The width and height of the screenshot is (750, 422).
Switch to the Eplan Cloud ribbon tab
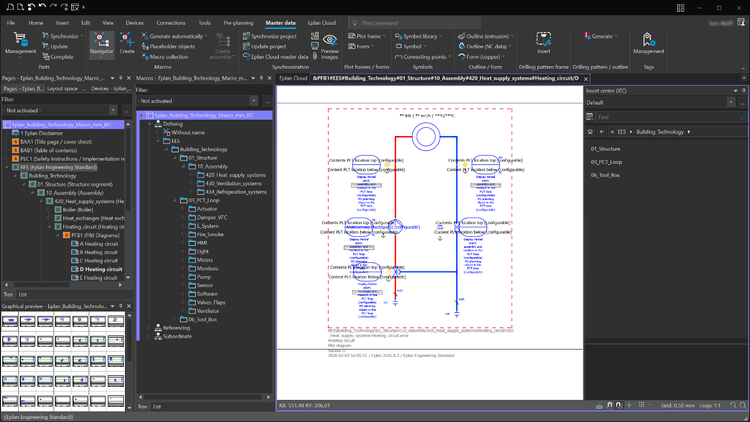(321, 23)
